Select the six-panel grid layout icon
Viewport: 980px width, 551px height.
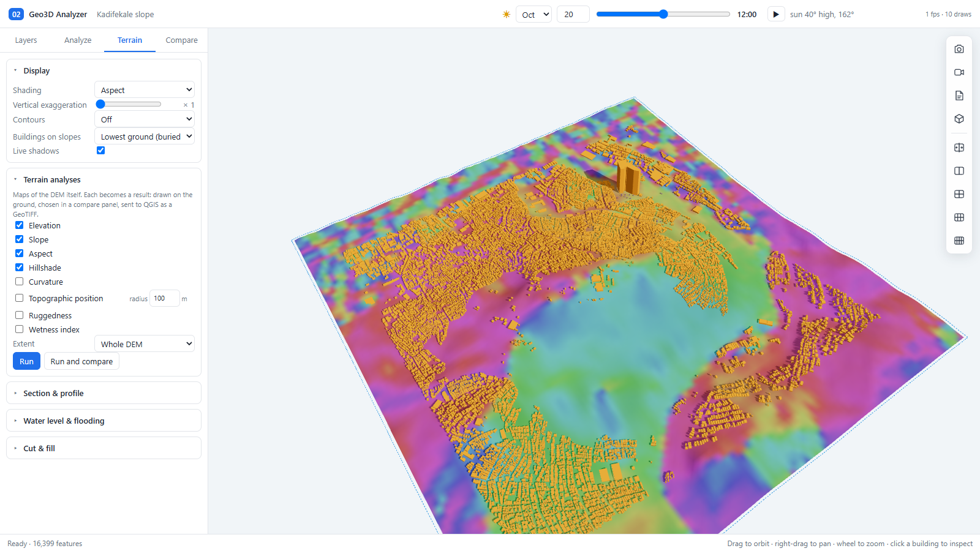pyautogui.click(x=959, y=217)
